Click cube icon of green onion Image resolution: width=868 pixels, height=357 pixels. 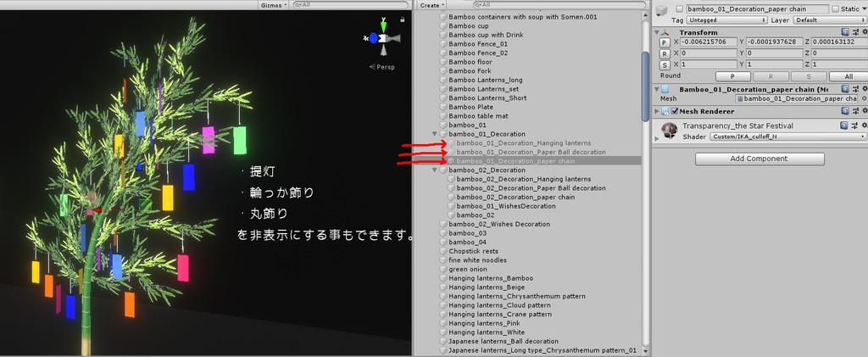coord(443,269)
